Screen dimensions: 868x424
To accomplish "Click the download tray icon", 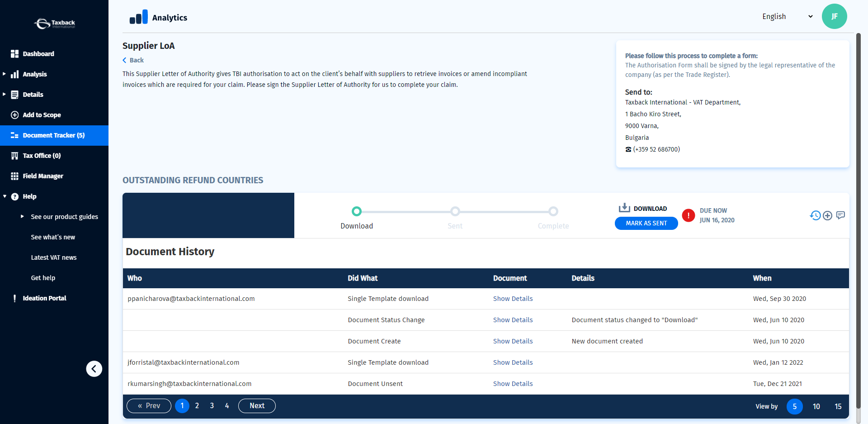I will point(624,208).
